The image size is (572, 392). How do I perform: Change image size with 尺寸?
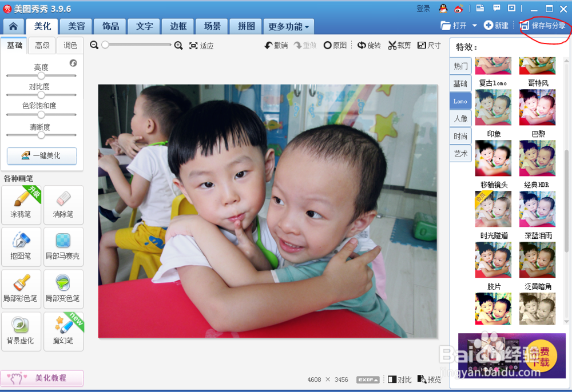429,45
